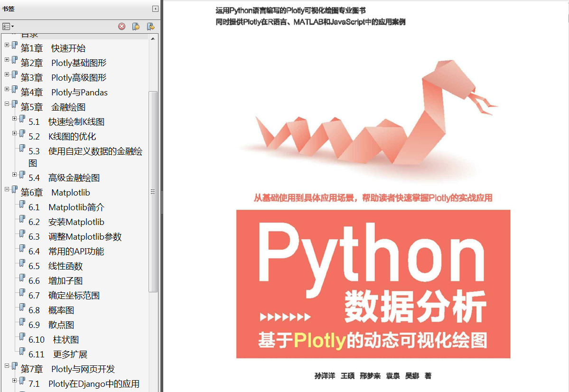This screenshot has width=569, height=392.
Task: Expand the 7.1 Plotly在Django中的应用 bookmark
Action: pos(15,381)
